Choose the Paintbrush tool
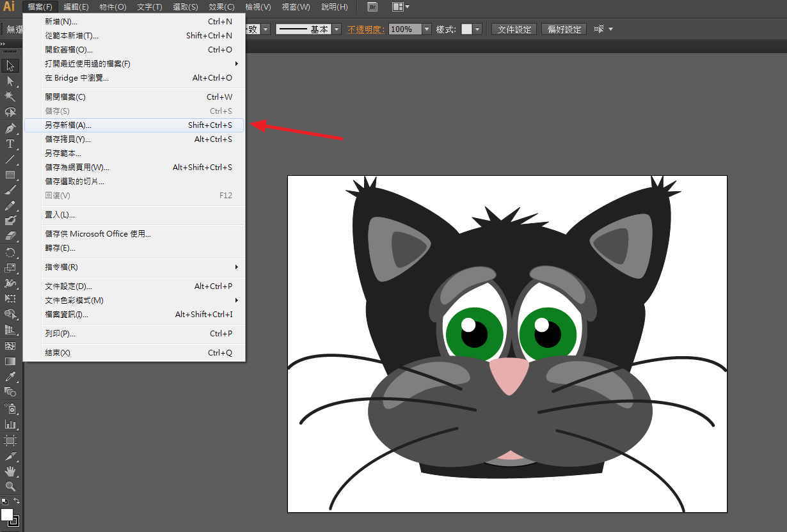The image size is (787, 532). coord(10,190)
